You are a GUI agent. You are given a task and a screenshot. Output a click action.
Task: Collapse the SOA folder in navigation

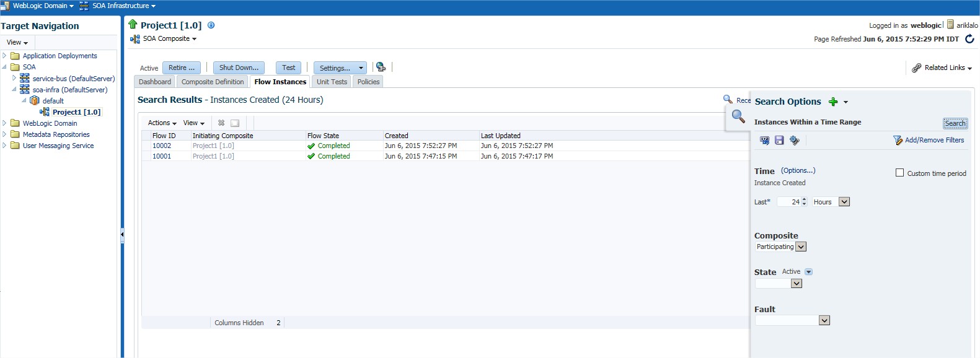point(4,67)
